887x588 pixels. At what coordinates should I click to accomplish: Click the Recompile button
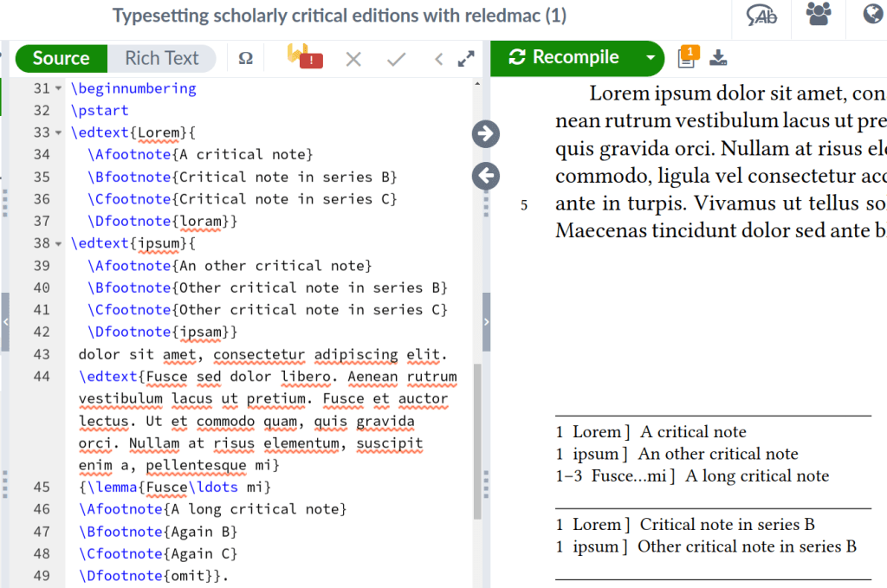click(565, 58)
